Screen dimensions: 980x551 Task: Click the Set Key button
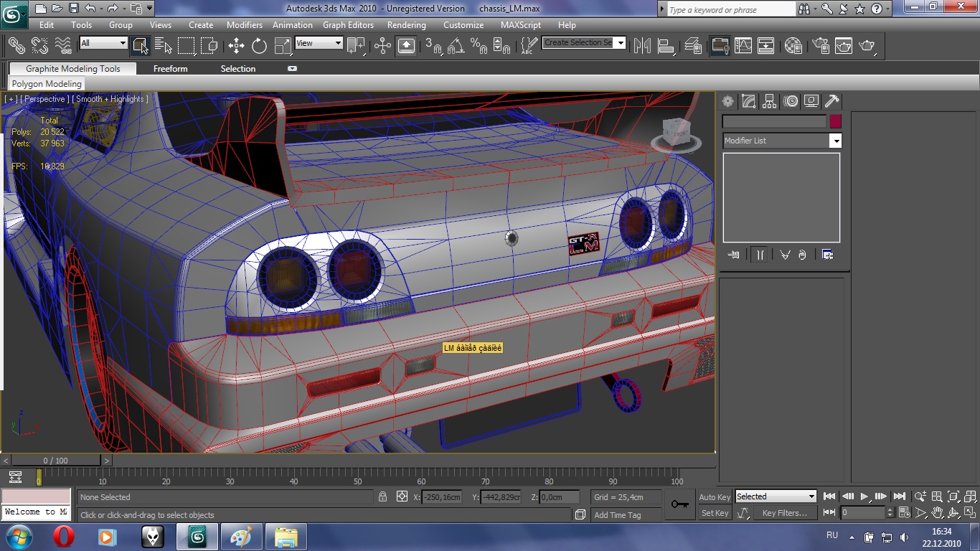715,513
